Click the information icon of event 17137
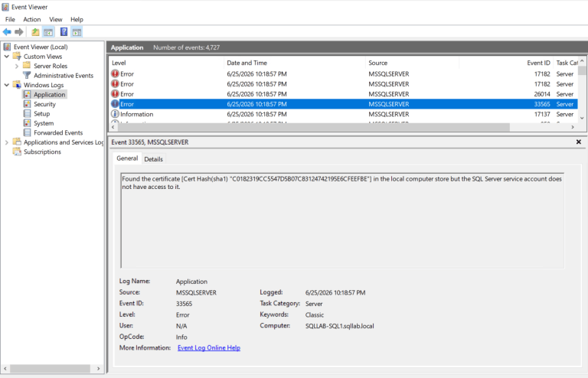The height and width of the screenshot is (378, 588). (115, 114)
